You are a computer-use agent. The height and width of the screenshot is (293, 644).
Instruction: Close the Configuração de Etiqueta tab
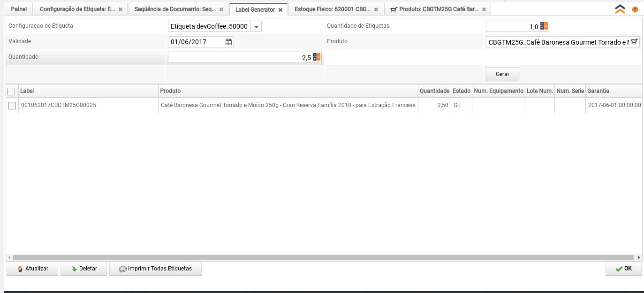pos(121,9)
